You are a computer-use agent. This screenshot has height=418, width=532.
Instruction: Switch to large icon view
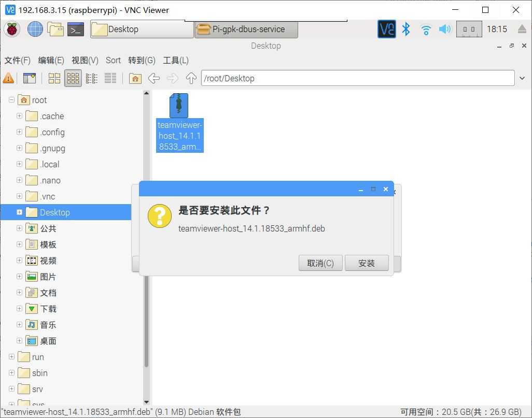click(54, 78)
